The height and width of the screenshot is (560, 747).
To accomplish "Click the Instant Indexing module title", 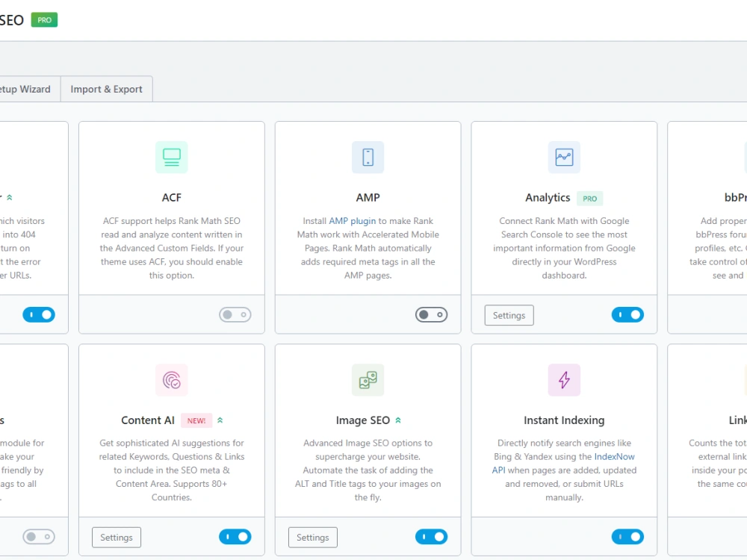I will pyautogui.click(x=564, y=420).
